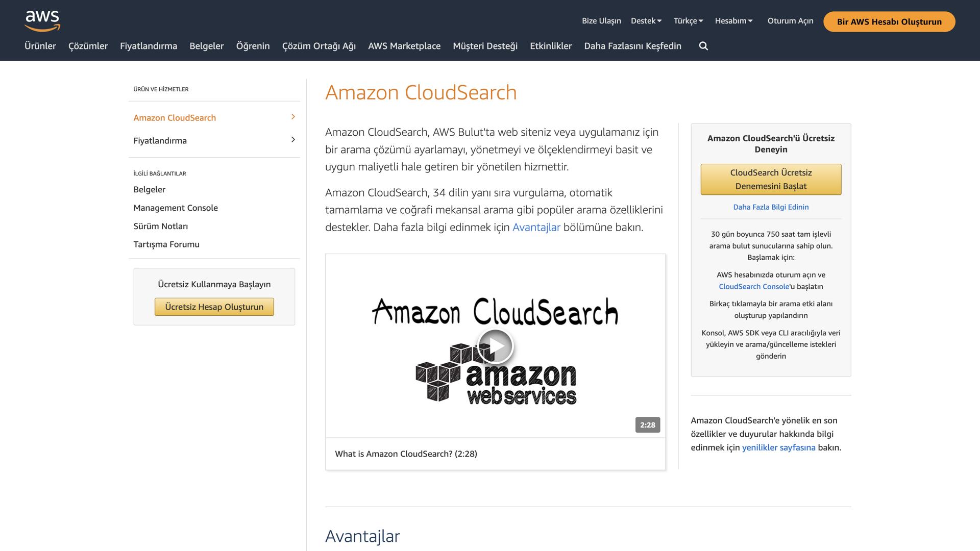The image size is (980, 551).
Task: Select Etkinlikler in the navigation
Action: (551, 46)
